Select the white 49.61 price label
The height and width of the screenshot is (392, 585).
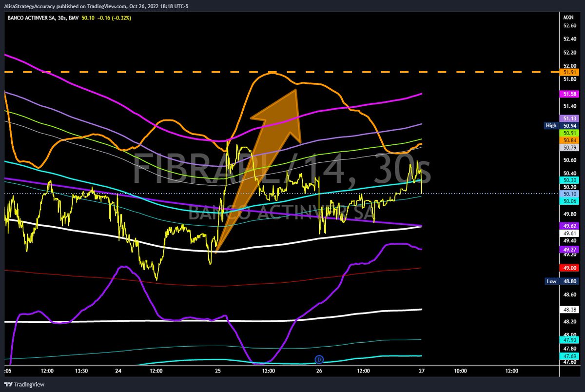point(570,234)
